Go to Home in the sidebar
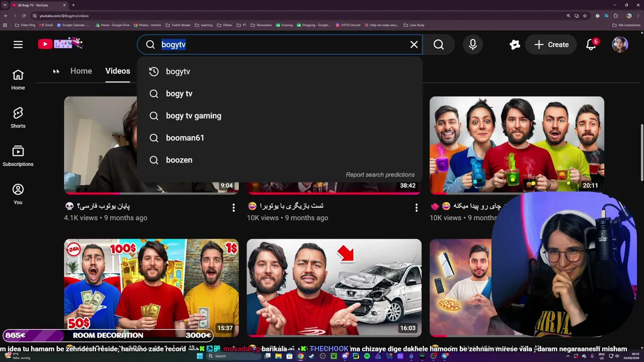Screen dimensions: 644x362 click(18, 80)
